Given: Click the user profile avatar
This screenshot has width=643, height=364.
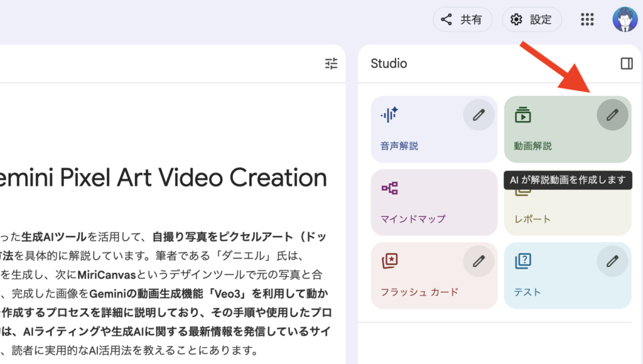Looking at the screenshot, I should [x=625, y=19].
